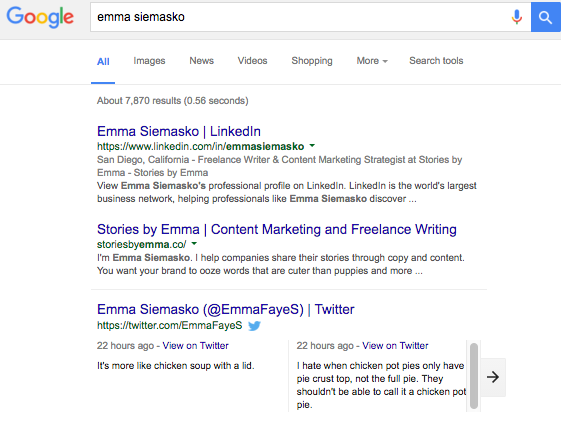Switch to the Videos tab
Screen dimensions: 561x423
[x=252, y=61]
